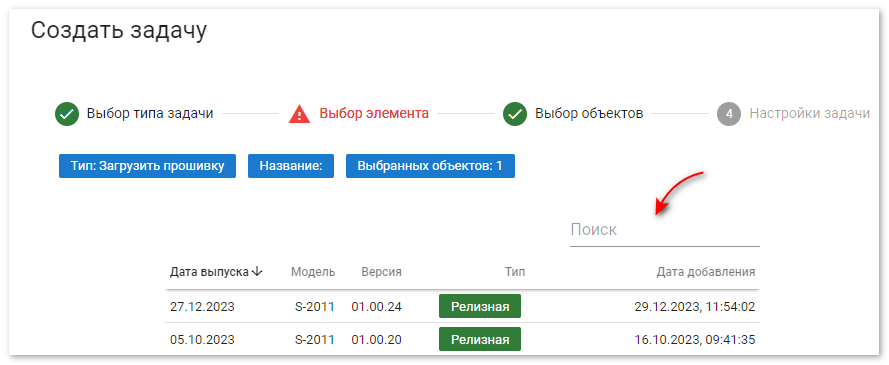
Task: Click the red warning triangle icon
Action: 297,114
